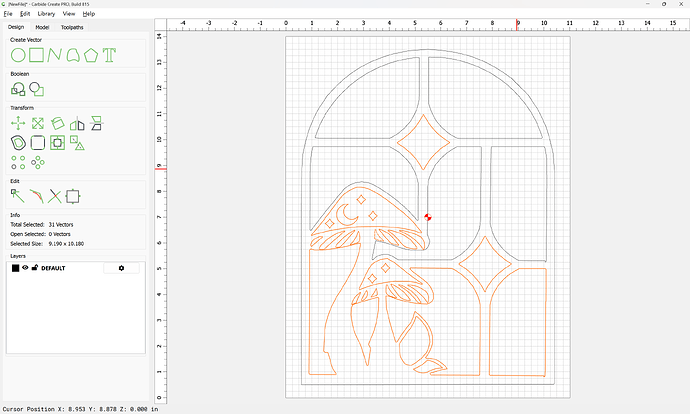Click the crescent moon on mushroom cap

[346, 215]
